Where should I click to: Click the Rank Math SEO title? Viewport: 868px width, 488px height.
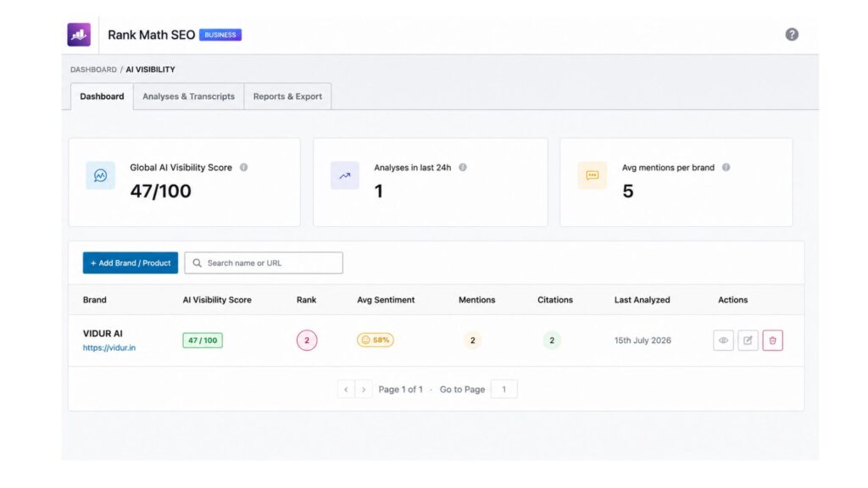[x=151, y=35]
